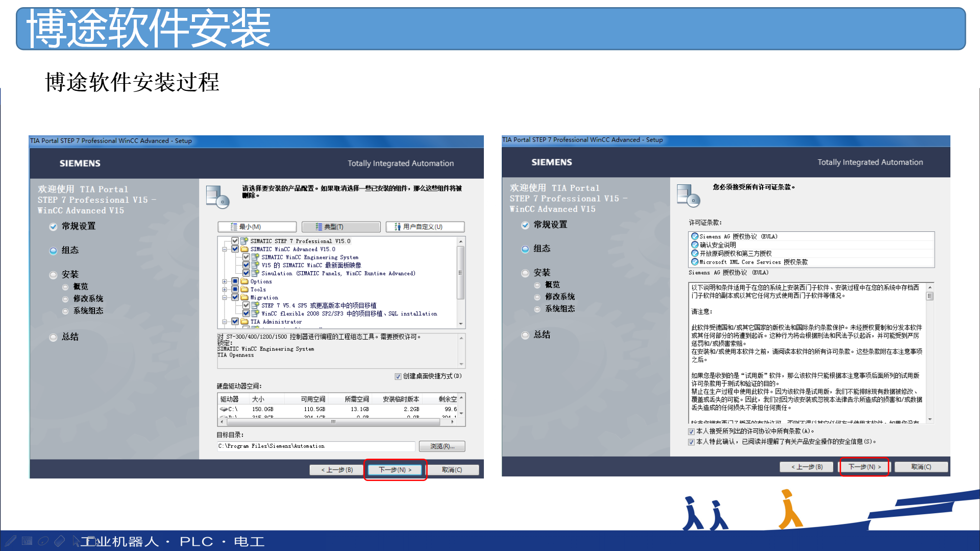
Task: Collapse the Migration tree node
Action: pyautogui.click(x=225, y=297)
